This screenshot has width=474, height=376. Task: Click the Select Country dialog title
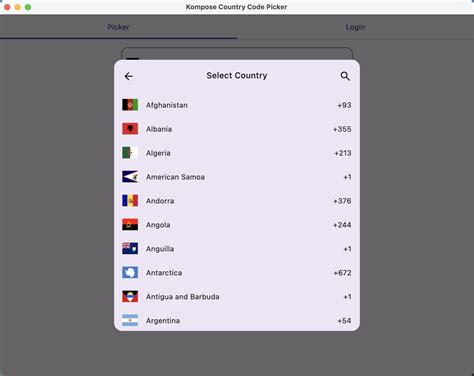[x=237, y=76]
